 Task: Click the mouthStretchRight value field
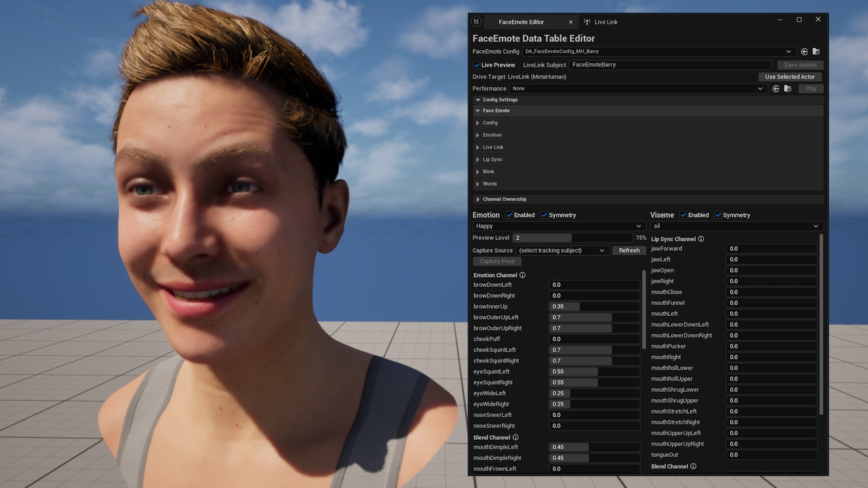click(x=772, y=422)
